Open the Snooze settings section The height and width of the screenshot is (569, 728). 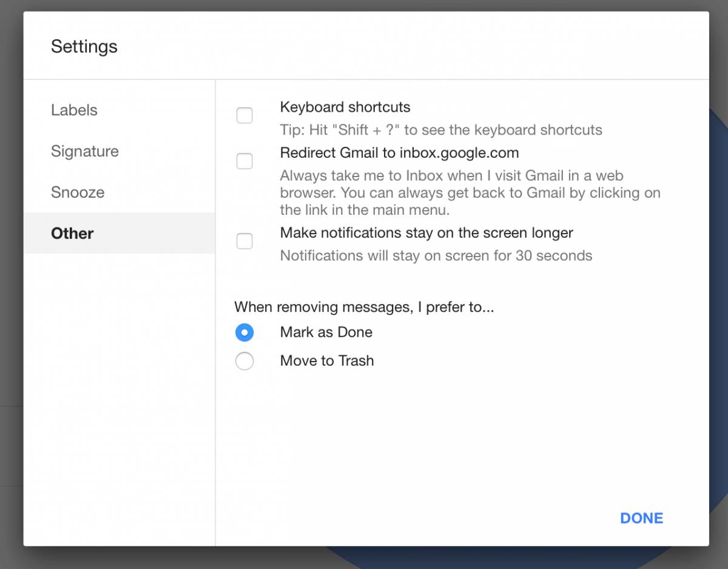pos(78,192)
